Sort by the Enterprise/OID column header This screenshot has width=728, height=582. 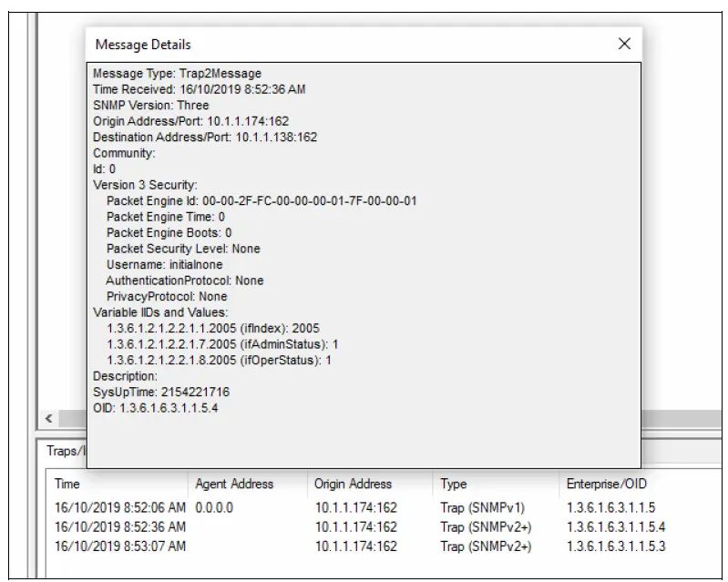[x=606, y=484]
